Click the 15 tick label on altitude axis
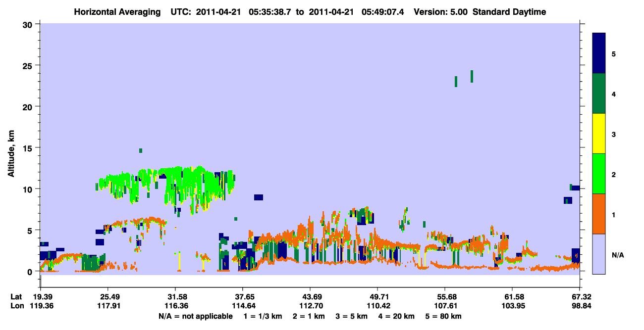 click(x=29, y=148)
